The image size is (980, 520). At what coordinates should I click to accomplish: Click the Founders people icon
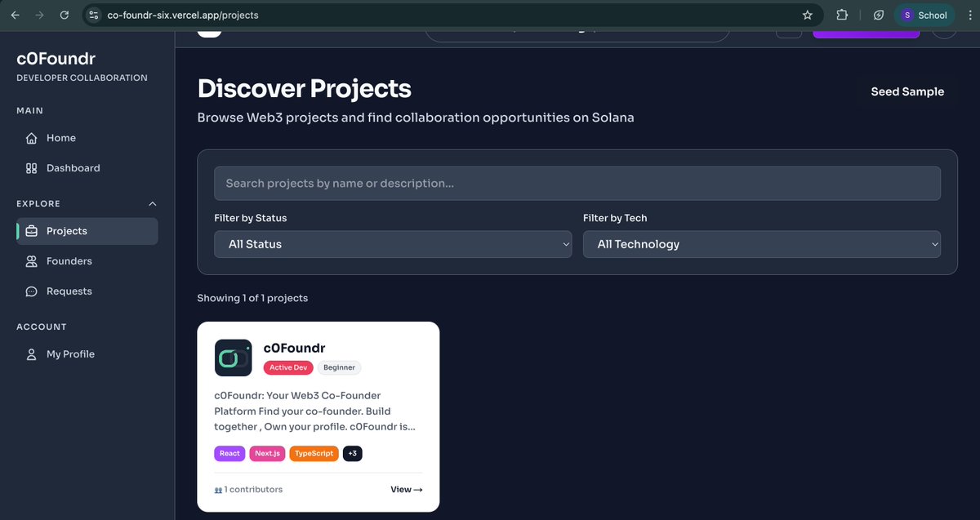[32, 261]
